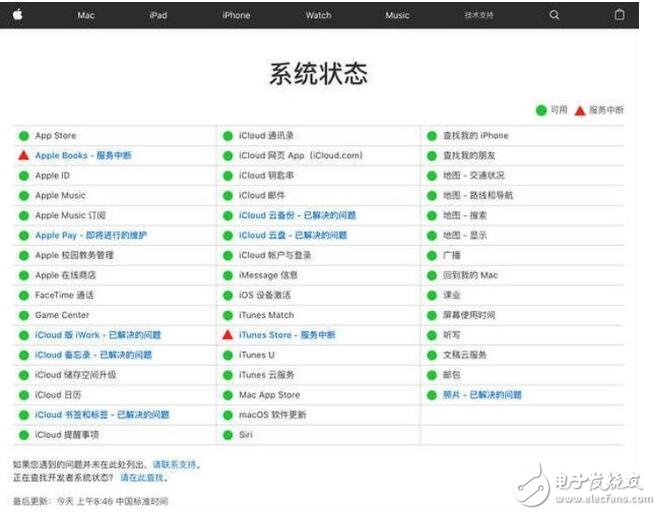Viewport: 661px width, 515px height.
Task: Click the green dot beside Siri
Action: (228, 435)
